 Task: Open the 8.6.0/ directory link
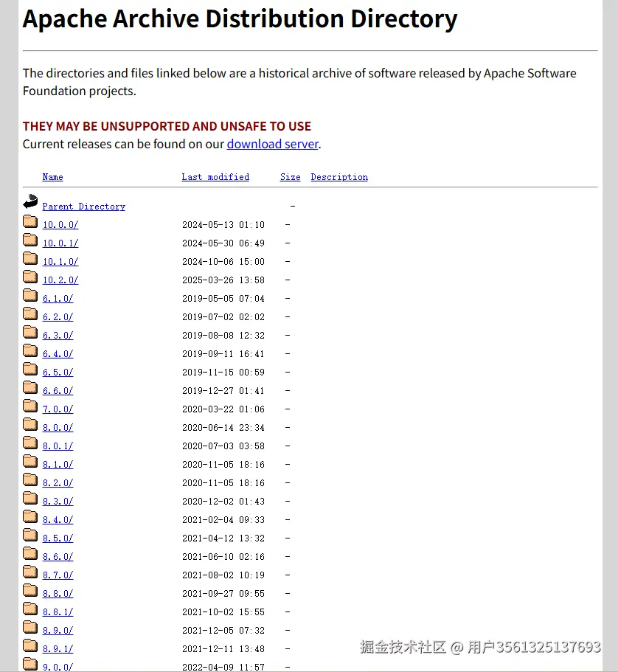point(58,556)
